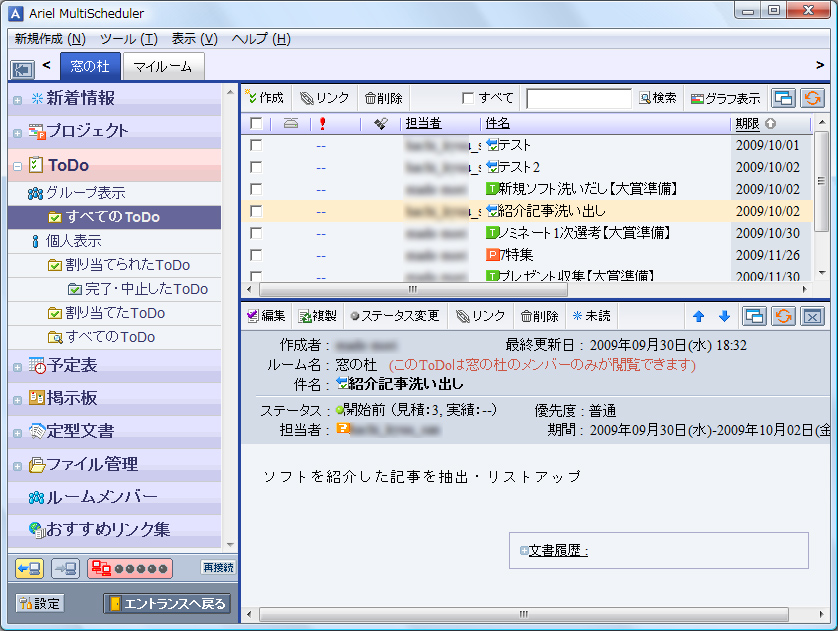
Task: Click the orange refresh icon in detail pane
Action: click(783, 316)
